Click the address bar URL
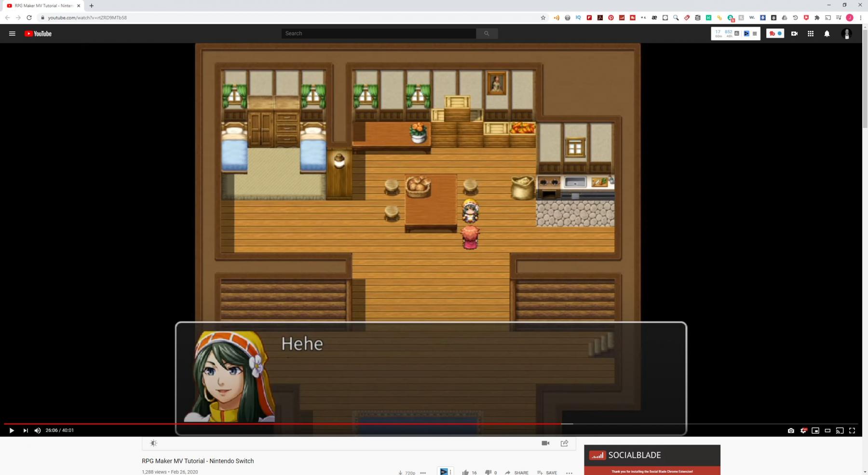The height and width of the screenshot is (475, 868). [87, 18]
